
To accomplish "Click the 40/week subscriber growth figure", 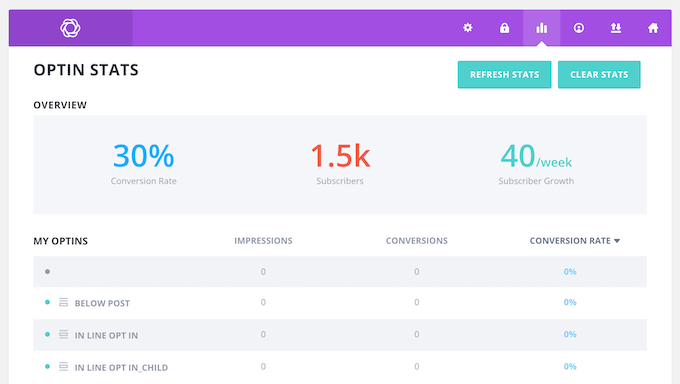I will (x=536, y=156).
